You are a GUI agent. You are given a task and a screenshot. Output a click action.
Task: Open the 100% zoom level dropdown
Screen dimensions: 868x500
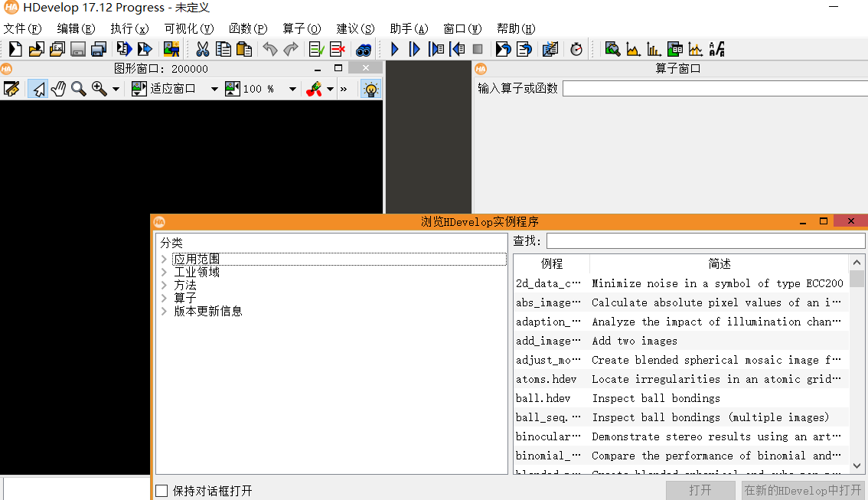(x=292, y=88)
